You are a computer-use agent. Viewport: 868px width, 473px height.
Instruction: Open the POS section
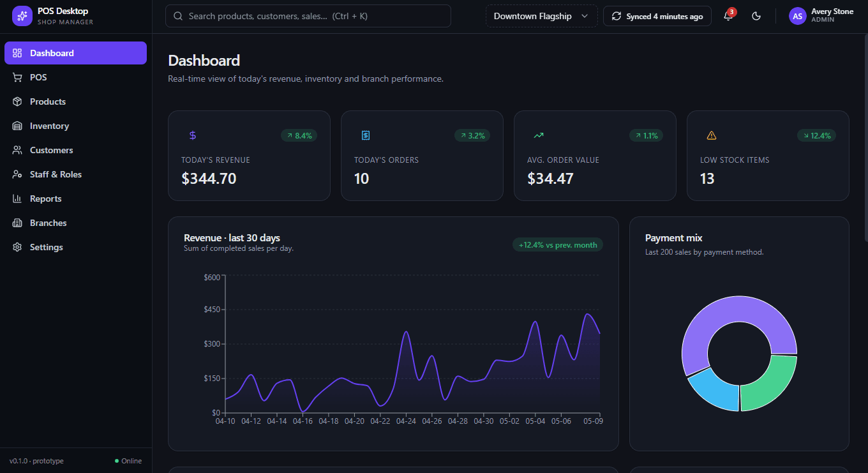(75, 77)
